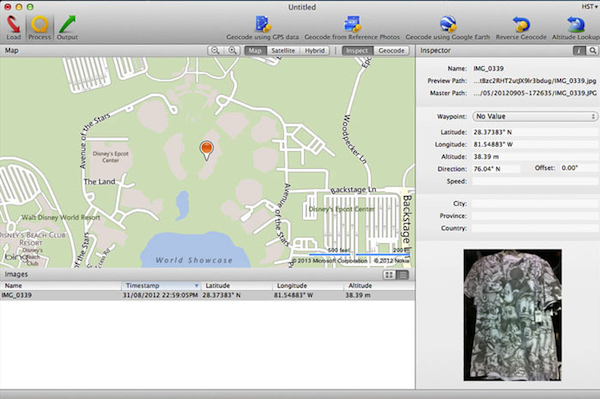Screen dimensions: 600x399
Task: Switch map to Hybrid view
Action: 315,50
